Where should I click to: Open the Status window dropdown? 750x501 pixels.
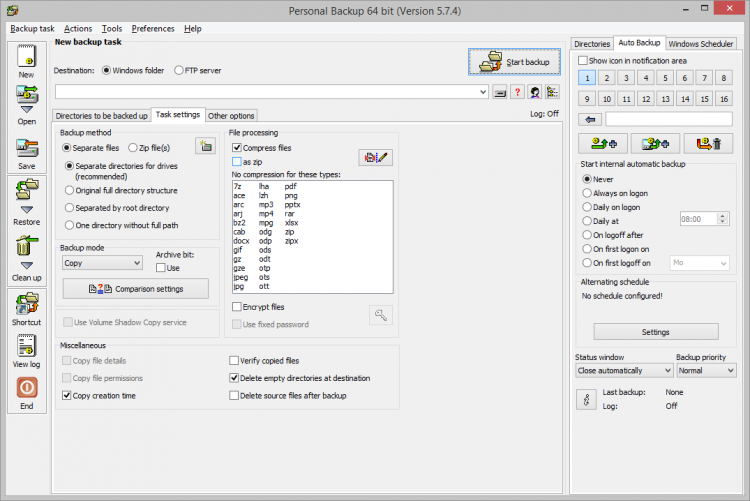pyautogui.click(x=624, y=370)
